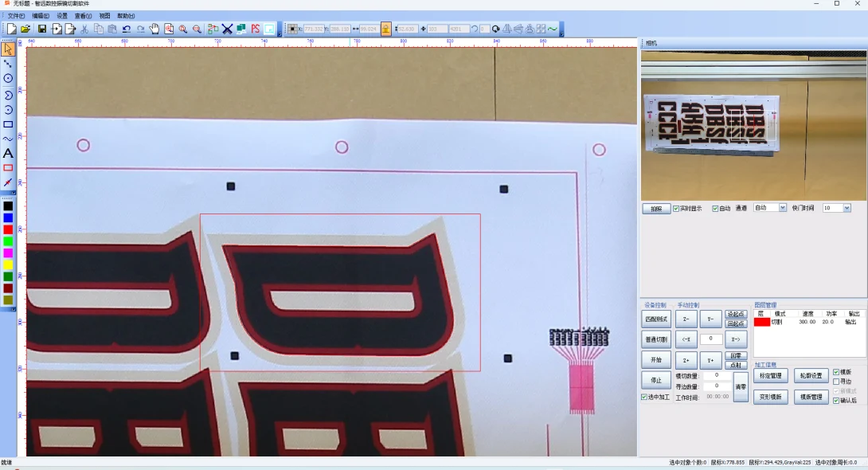Open file with folder icon
This screenshot has width=868, height=470.
point(25,29)
